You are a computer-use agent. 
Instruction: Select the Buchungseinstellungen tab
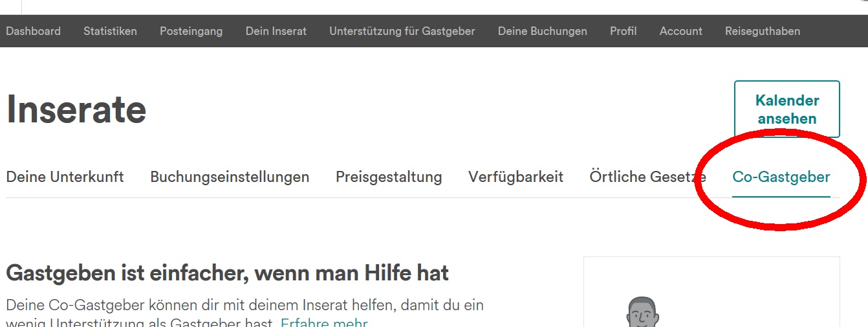coord(230,177)
